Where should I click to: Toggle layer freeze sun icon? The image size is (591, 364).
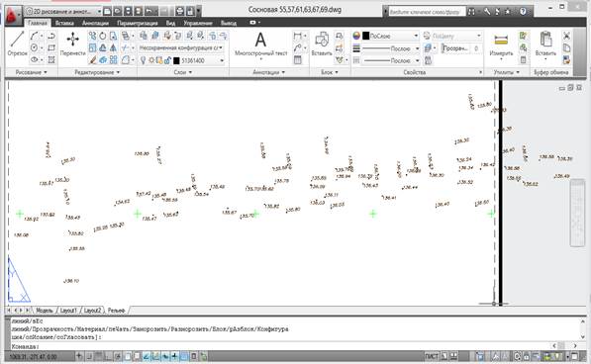[x=151, y=60]
